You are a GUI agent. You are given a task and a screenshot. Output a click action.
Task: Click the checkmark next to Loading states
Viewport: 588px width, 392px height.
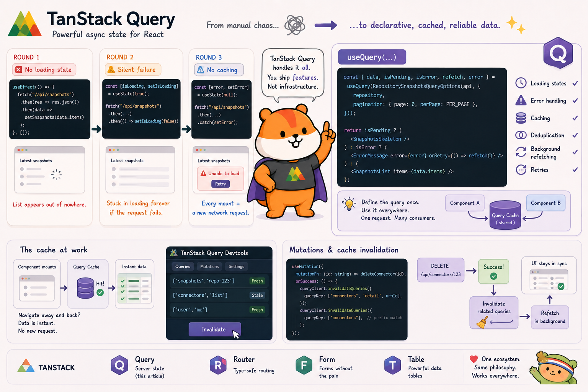coord(575,83)
